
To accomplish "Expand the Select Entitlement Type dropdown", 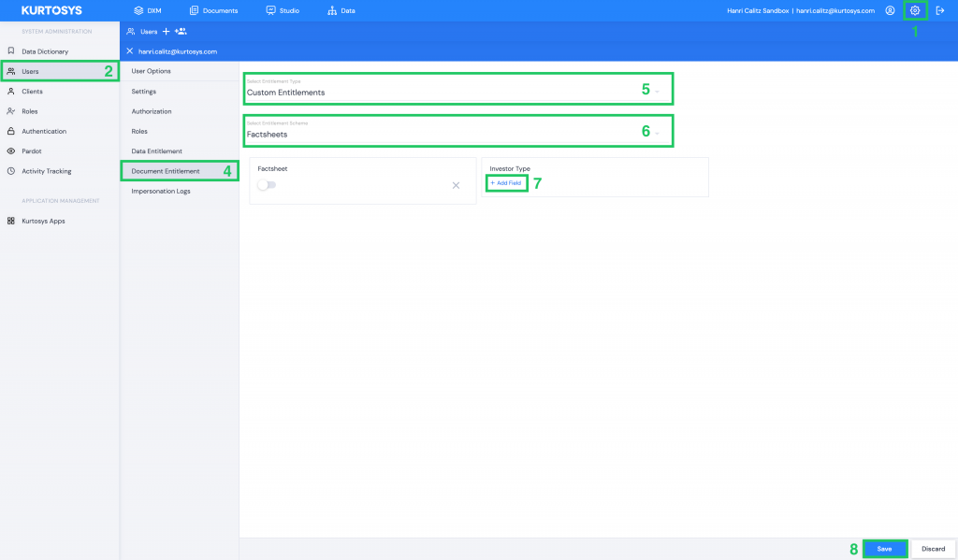I will [657, 91].
